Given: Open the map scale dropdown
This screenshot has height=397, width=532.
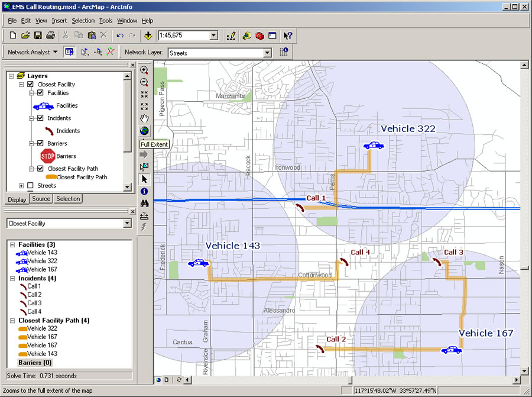Looking at the screenshot, I should pyautogui.click(x=213, y=36).
